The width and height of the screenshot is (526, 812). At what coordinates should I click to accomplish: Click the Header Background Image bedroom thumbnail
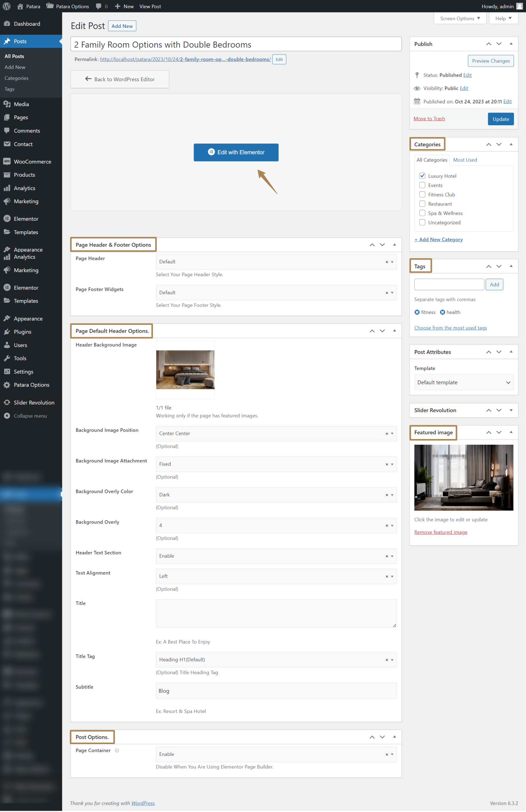pyautogui.click(x=185, y=370)
